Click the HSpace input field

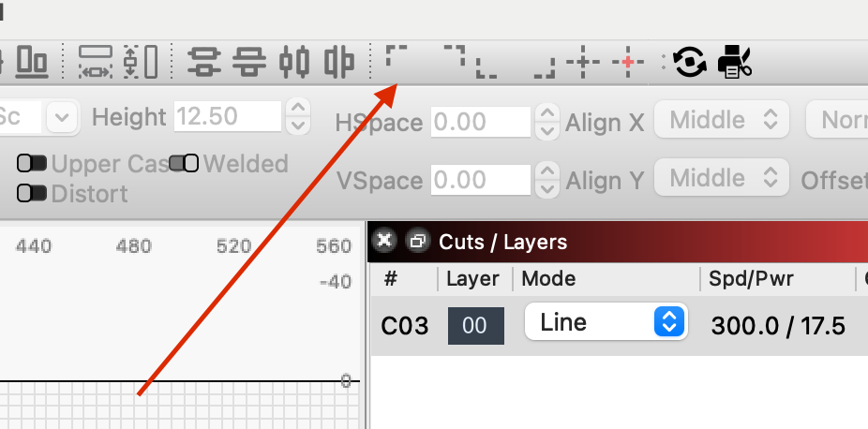481,122
